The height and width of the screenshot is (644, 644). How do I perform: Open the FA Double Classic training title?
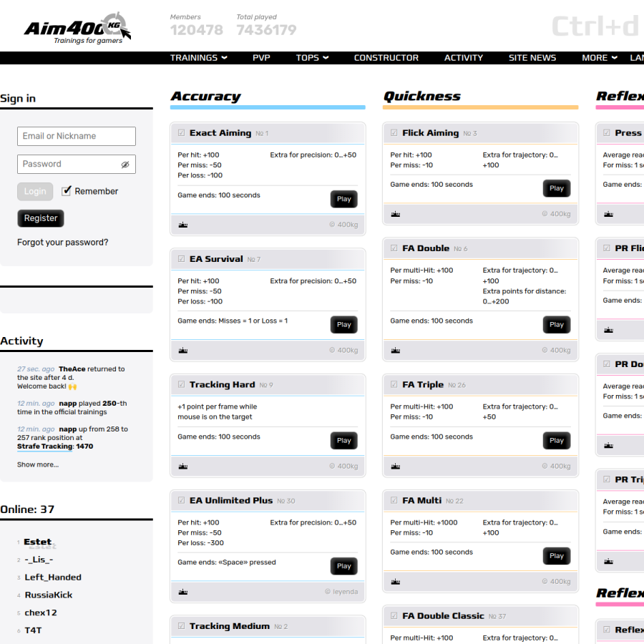pyautogui.click(x=443, y=616)
